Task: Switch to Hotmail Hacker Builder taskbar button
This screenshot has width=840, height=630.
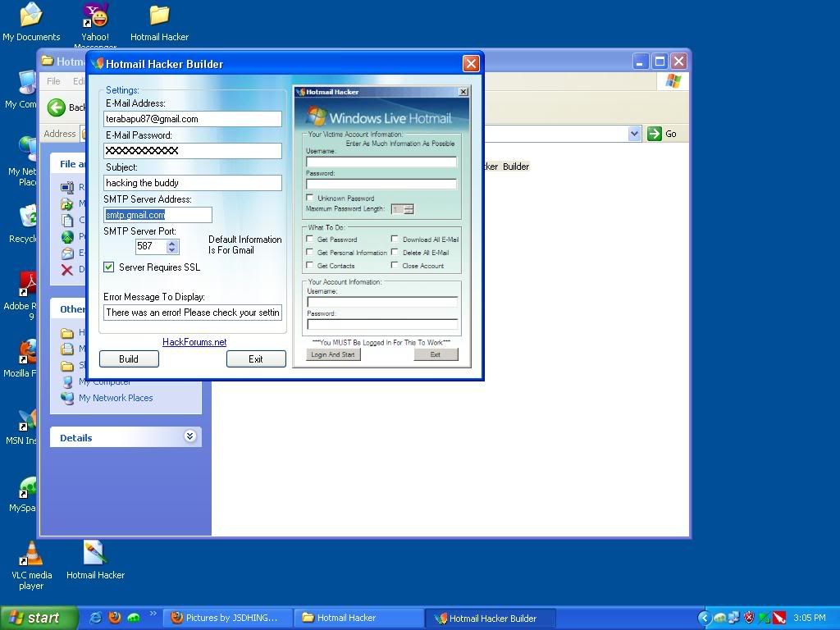Action: click(491, 618)
